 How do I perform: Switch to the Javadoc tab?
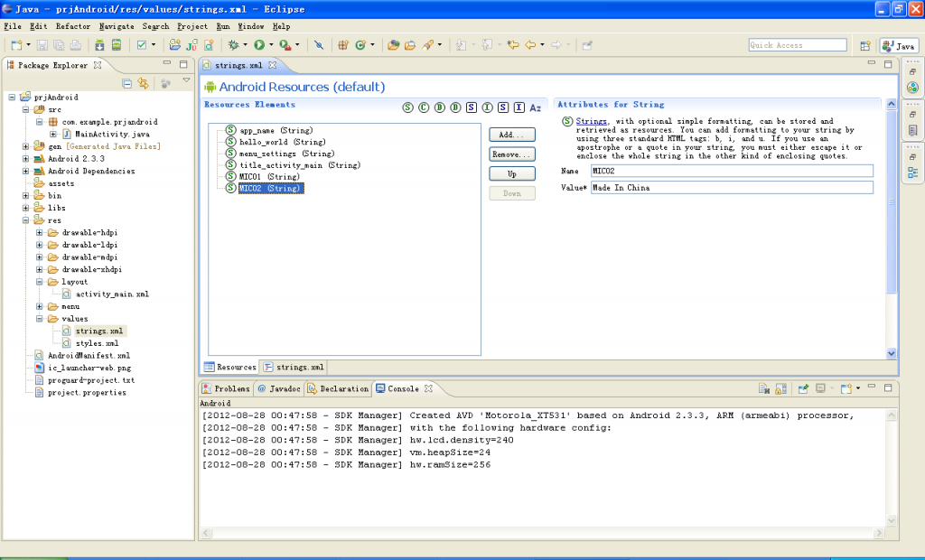[280, 389]
